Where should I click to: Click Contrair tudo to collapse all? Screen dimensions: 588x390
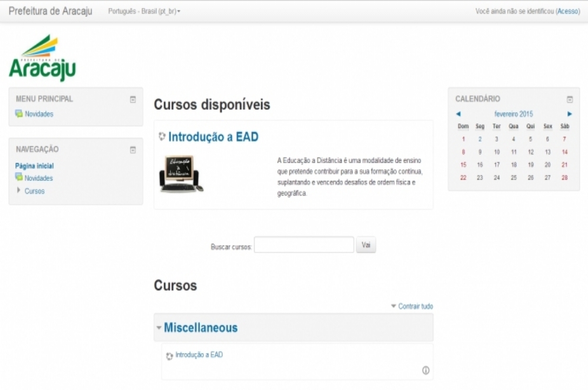415,307
